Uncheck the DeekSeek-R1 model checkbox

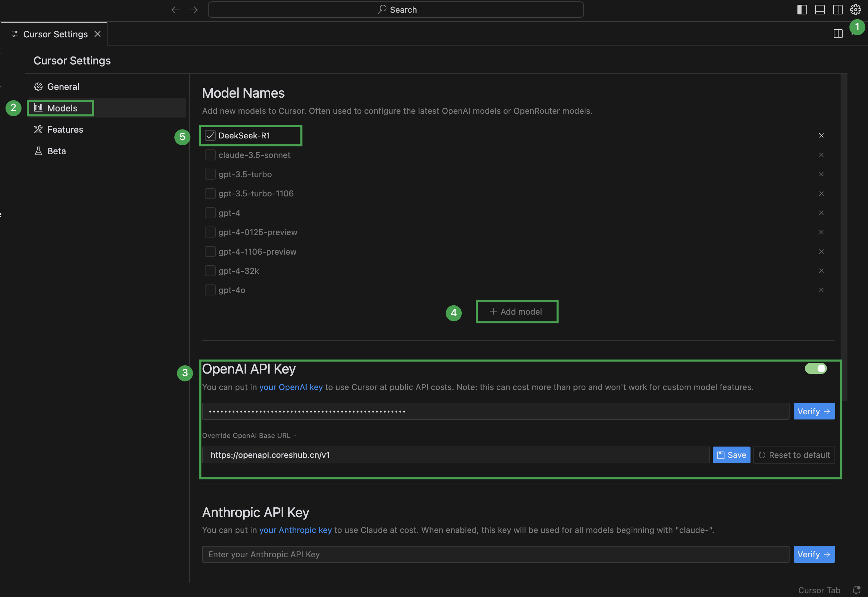coord(210,135)
